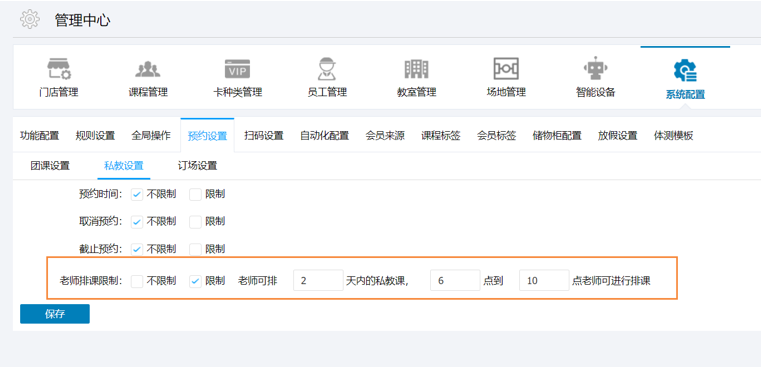Select 系统配置 gear icon
Screen dimensions: 761x367
coord(685,70)
